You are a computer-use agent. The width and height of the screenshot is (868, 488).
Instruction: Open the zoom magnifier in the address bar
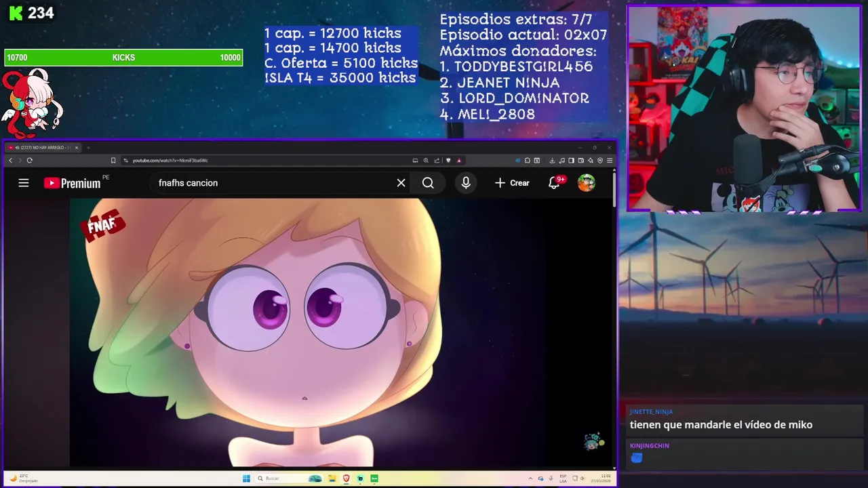point(426,161)
